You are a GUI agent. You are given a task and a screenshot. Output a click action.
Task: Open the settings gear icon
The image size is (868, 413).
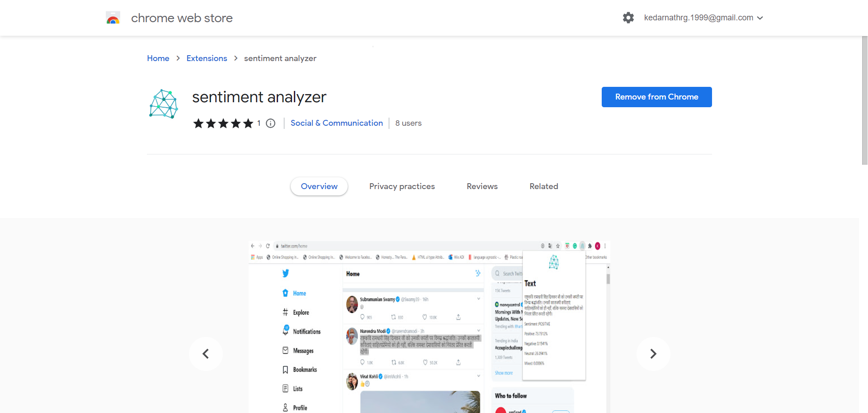tap(628, 18)
